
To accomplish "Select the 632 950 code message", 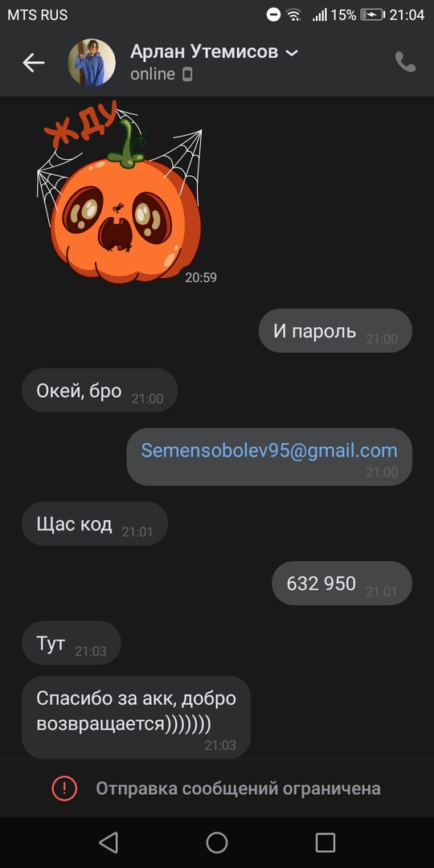I will [x=342, y=583].
